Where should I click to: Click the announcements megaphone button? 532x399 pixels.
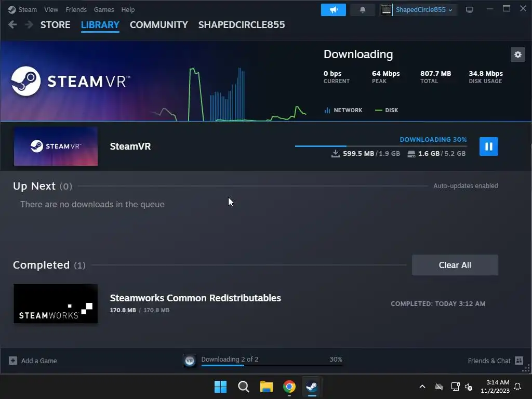[x=333, y=10]
